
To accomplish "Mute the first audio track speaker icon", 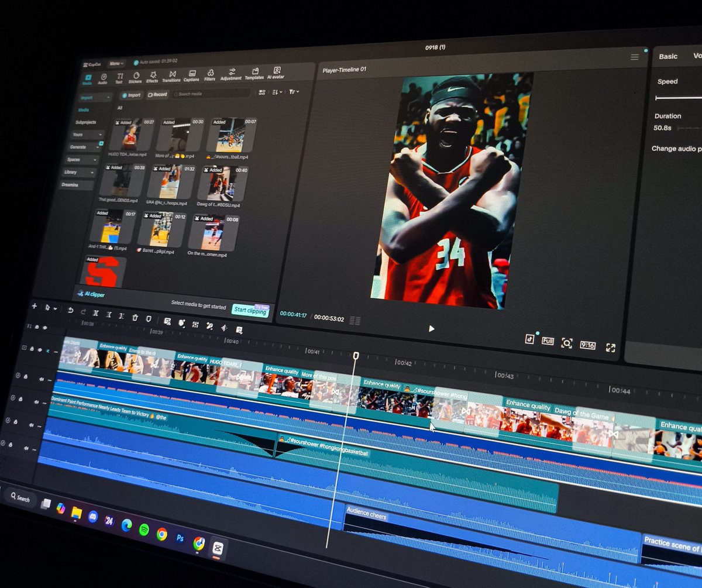I will [42, 379].
